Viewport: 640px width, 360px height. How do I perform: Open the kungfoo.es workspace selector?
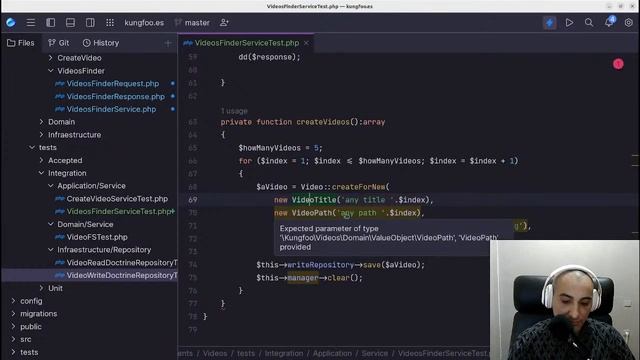tap(144, 23)
